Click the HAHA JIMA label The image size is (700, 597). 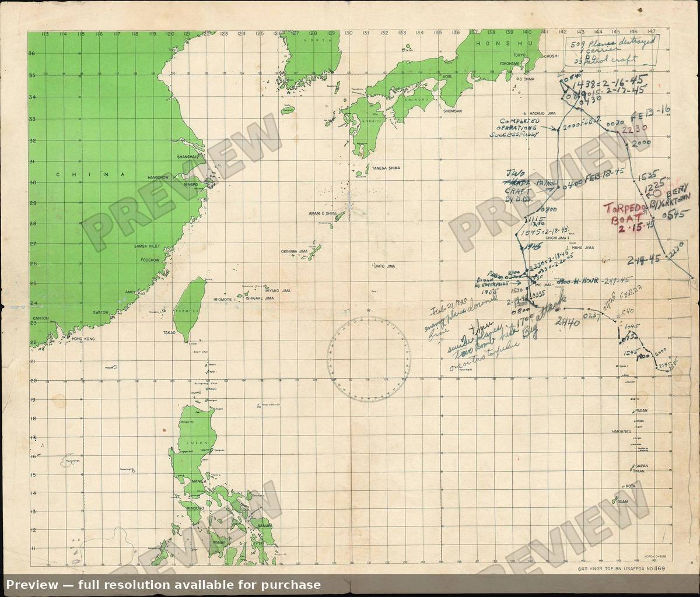(x=583, y=248)
